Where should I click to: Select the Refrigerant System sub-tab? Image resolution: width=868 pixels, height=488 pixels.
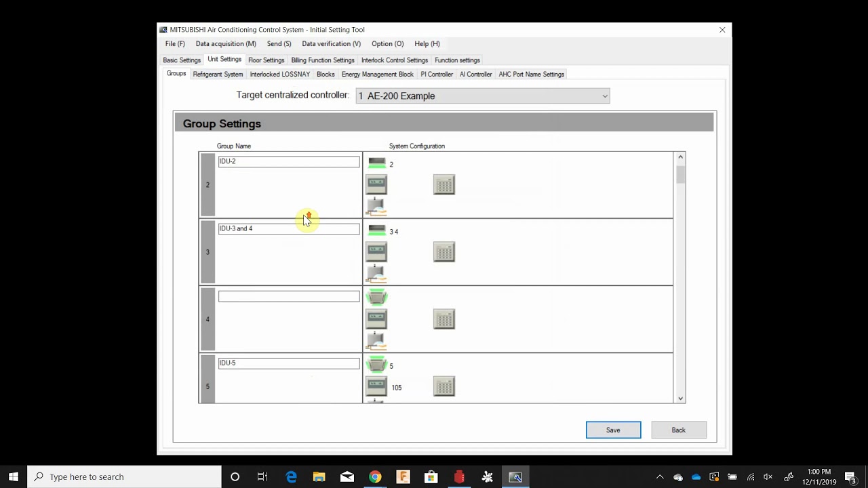tap(218, 75)
